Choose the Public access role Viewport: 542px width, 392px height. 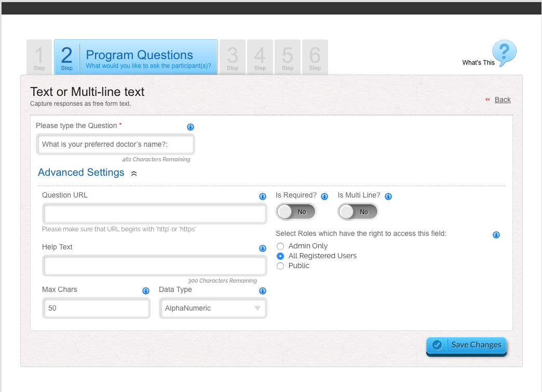[x=280, y=265]
